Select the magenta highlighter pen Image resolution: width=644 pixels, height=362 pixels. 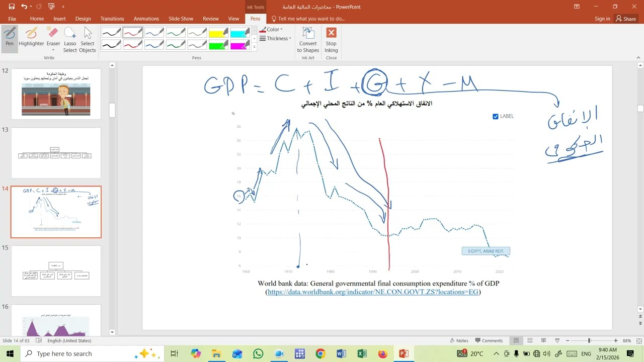pos(240,45)
